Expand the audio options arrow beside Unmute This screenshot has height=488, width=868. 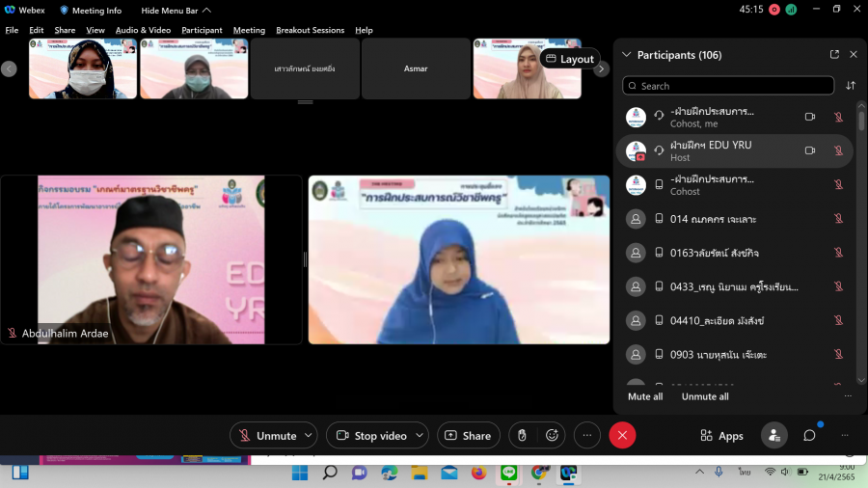(x=308, y=436)
